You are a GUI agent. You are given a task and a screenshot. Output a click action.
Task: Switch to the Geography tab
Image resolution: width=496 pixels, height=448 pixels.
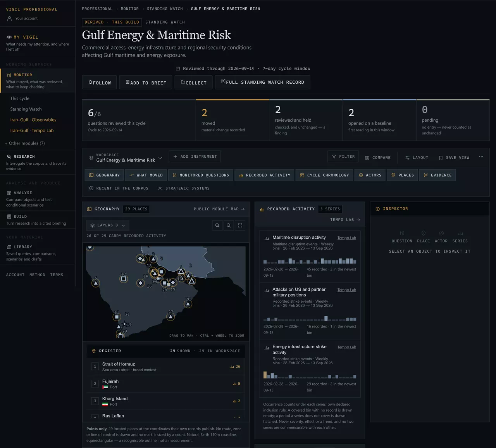coord(104,175)
